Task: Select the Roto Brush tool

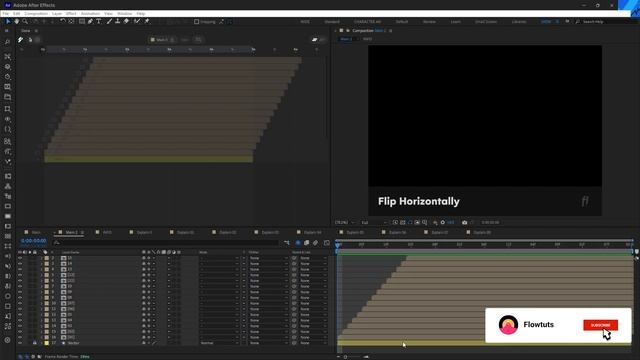Action: tap(137, 21)
